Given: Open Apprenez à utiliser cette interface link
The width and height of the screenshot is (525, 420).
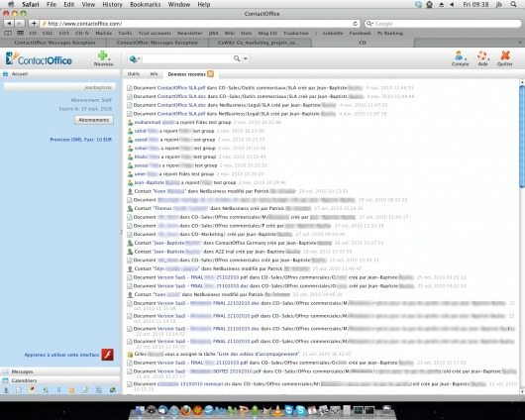Looking at the screenshot, I should click(x=61, y=355).
